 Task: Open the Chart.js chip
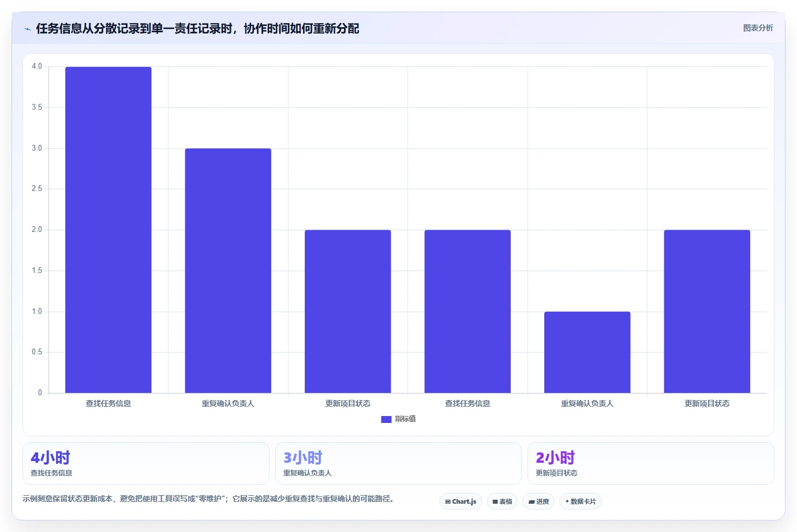coord(461,501)
